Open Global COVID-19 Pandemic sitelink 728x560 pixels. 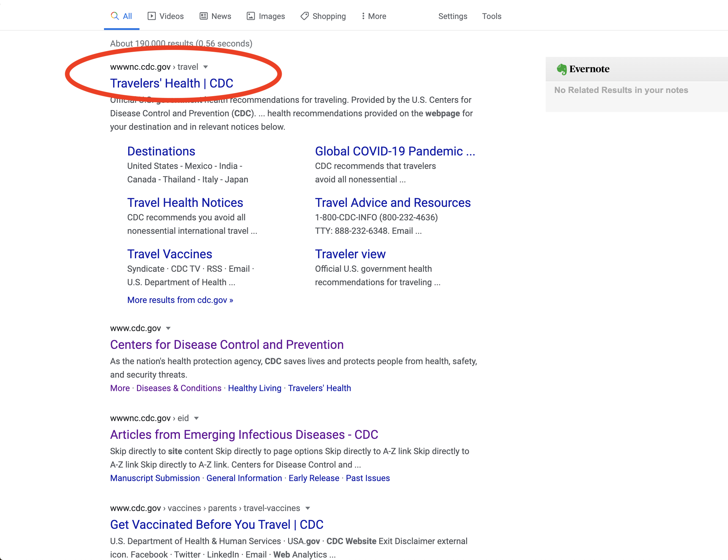(x=395, y=151)
